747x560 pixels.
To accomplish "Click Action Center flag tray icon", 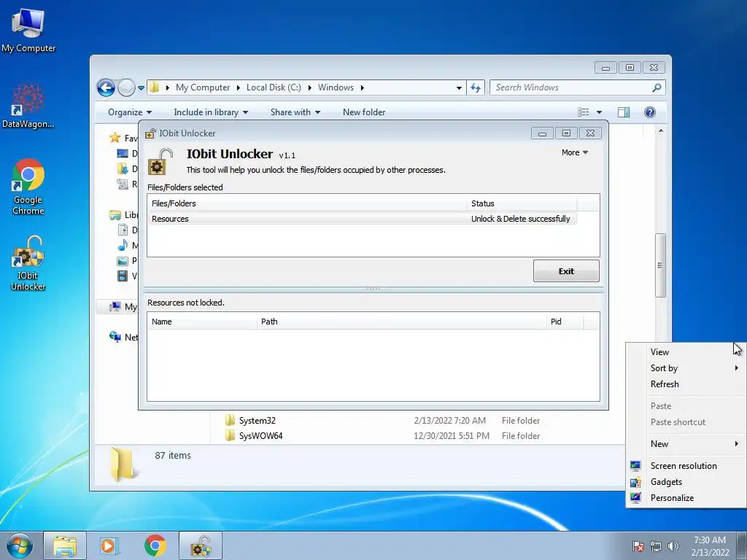I will coord(638,546).
